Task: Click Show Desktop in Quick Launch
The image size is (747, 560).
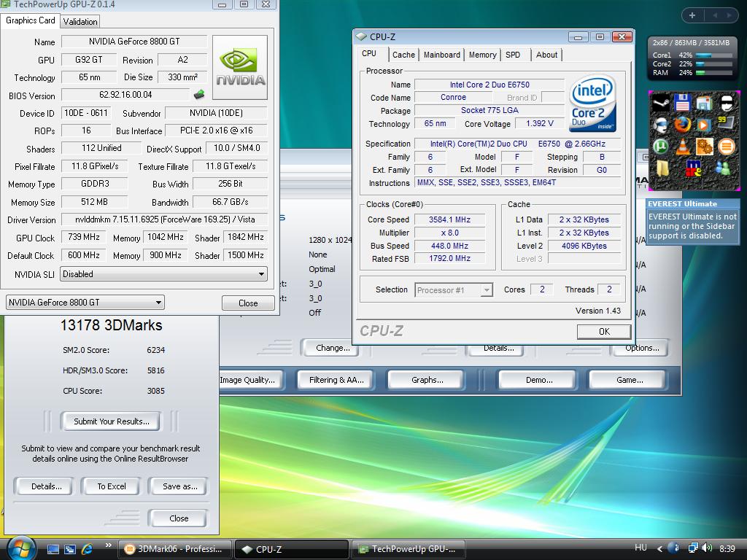Action: (53, 549)
